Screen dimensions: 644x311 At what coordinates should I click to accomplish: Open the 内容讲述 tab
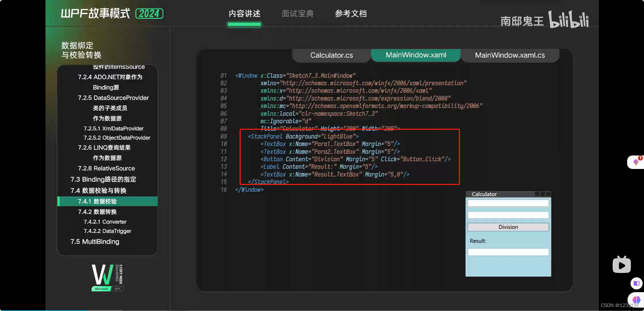click(245, 14)
